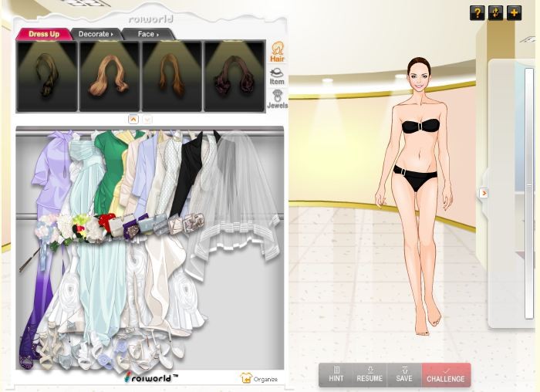Open the Item category icon

(x=277, y=76)
